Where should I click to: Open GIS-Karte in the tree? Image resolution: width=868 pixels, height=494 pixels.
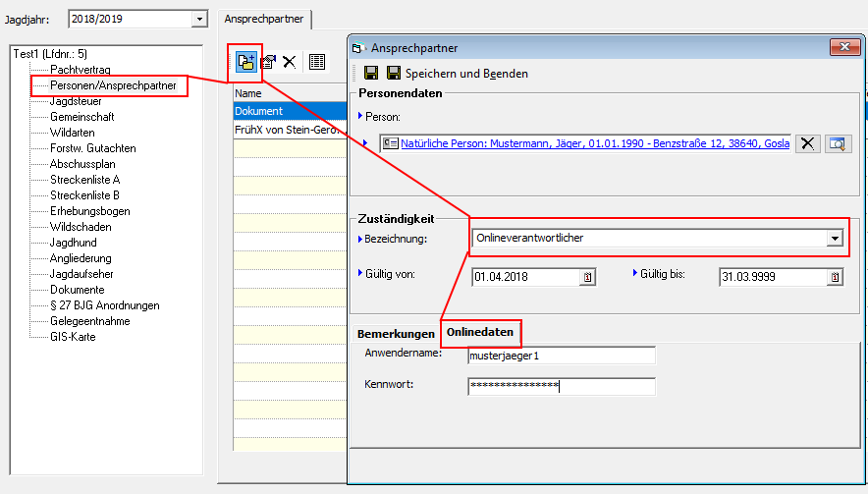pos(73,337)
